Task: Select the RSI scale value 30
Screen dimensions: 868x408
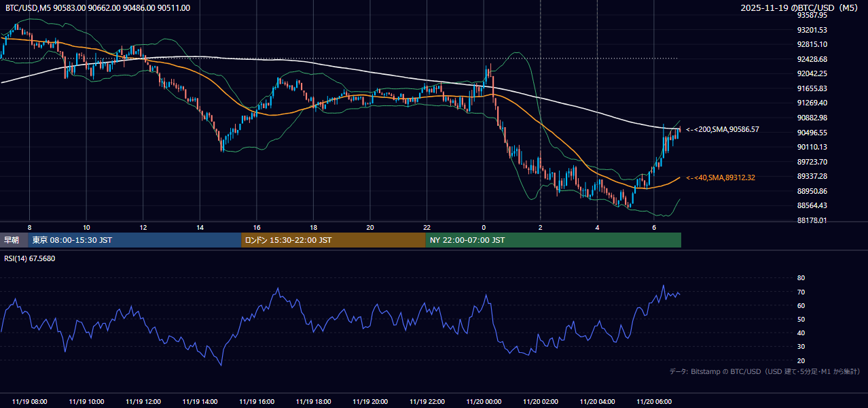Action: (801, 347)
